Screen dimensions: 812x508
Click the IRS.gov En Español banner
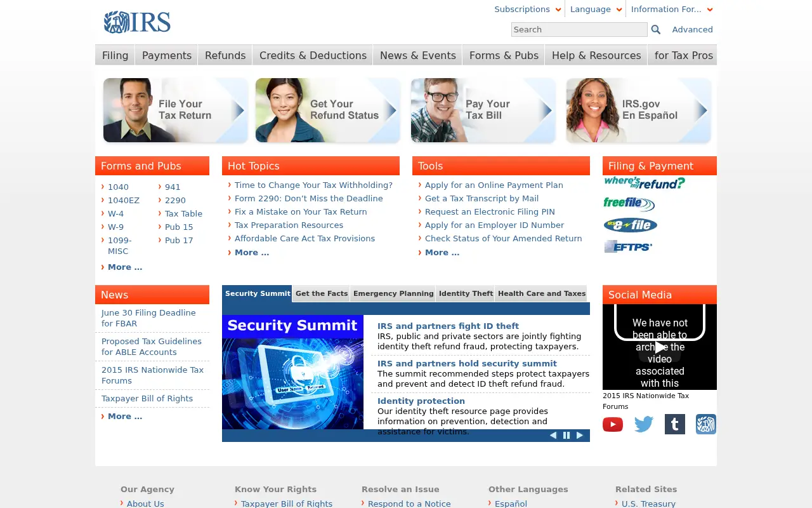tap(638, 110)
